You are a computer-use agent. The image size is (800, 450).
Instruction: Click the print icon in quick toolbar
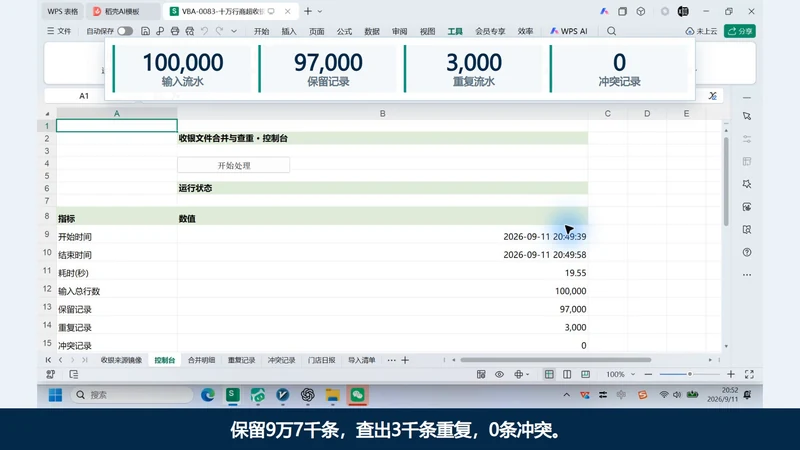click(175, 31)
